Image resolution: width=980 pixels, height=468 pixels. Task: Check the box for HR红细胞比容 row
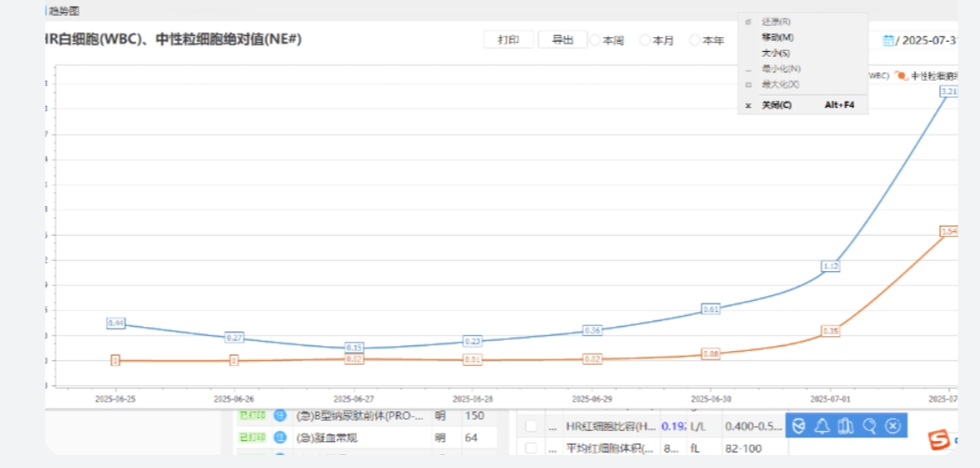tap(531, 426)
